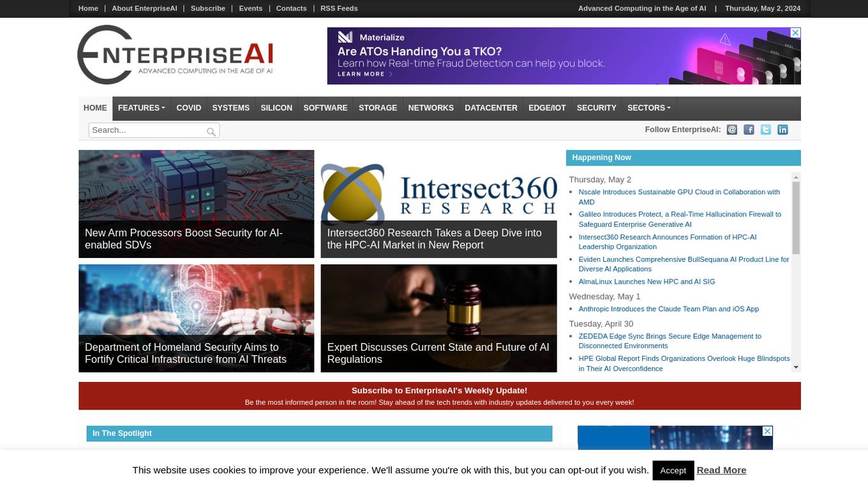The height and width of the screenshot is (488, 868).
Task: Open the SYSTEMS section
Action: 230,108
